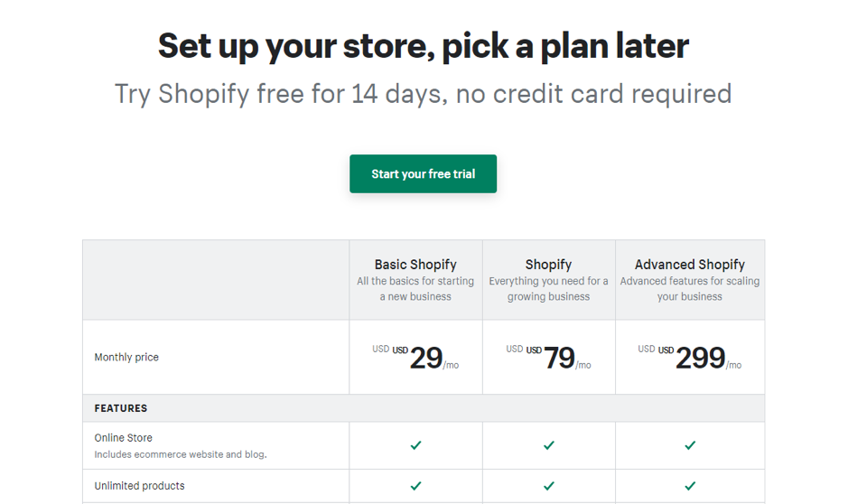This screenshot has width=848, height=504.
Task: Click the FEATURES section header
Action: [121, 408]
